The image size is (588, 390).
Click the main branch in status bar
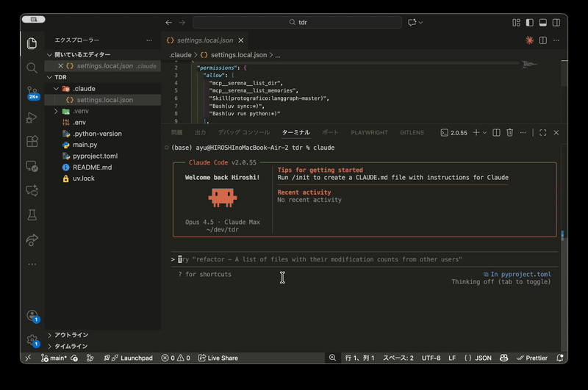(54, 358)
